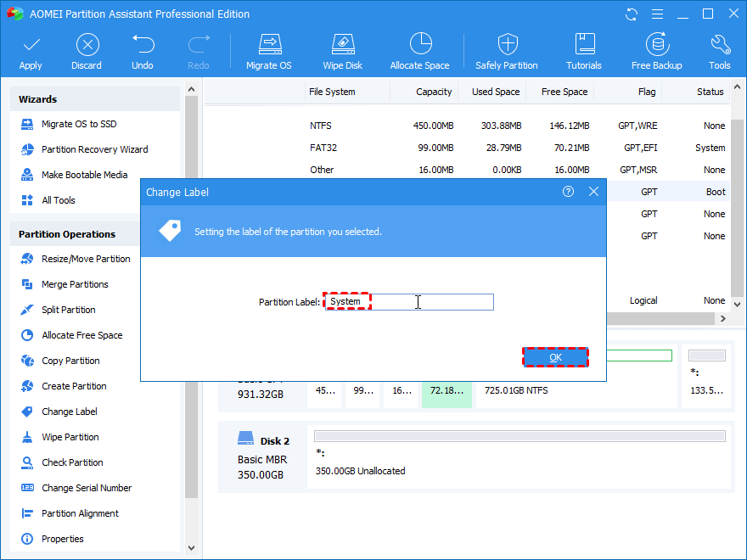The height and width of the screenshot is (560, 747).
Task: Click the Discard toolbar icon
Action: coord(87,45)
